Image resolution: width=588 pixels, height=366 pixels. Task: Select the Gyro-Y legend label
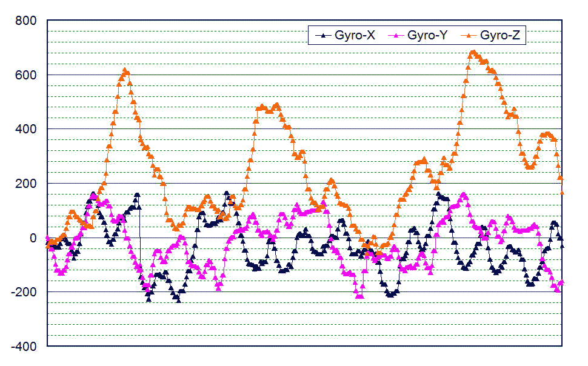tap(427, 36)
